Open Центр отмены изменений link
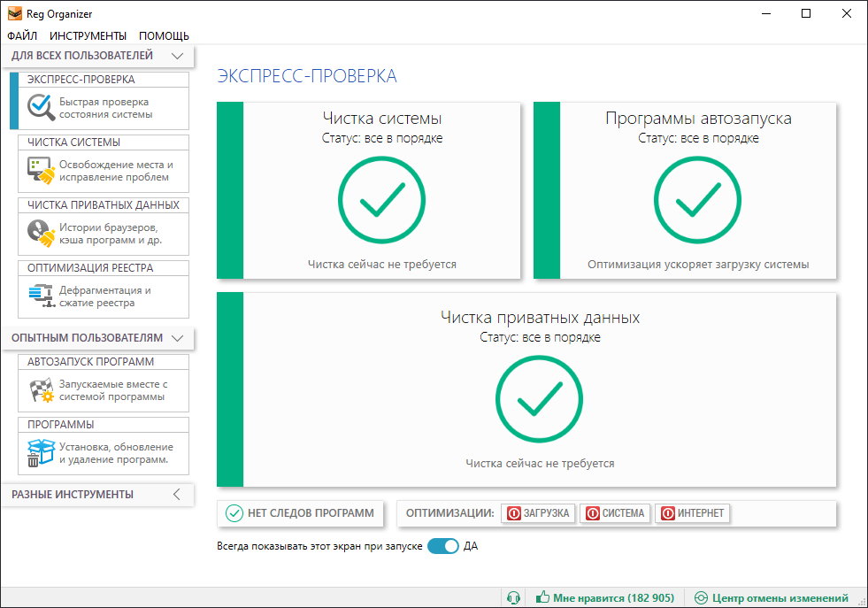The image size is (868, 608). [772, 598]
